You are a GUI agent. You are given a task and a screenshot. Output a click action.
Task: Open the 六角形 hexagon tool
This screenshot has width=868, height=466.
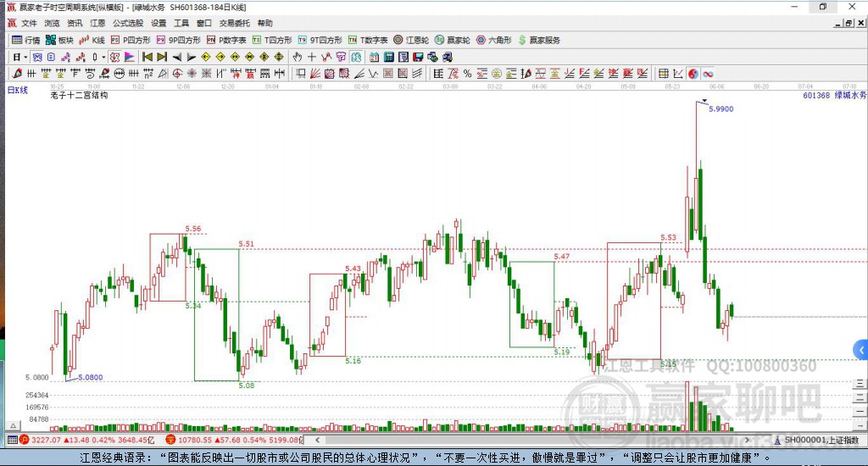pos(494,40)
